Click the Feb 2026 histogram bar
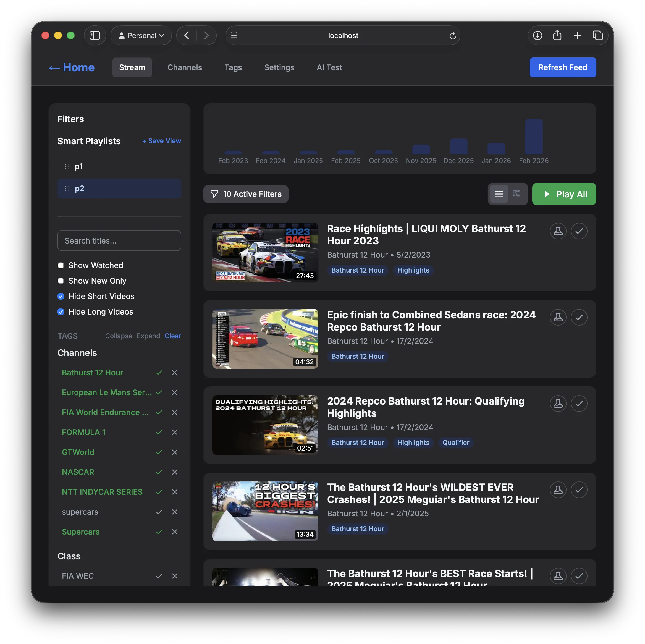 [534, 137]
